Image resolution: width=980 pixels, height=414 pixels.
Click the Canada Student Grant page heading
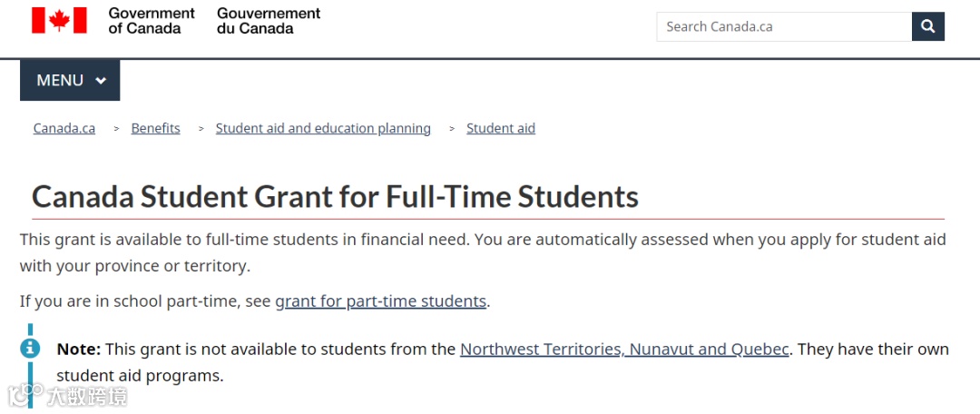coord(335,197)
